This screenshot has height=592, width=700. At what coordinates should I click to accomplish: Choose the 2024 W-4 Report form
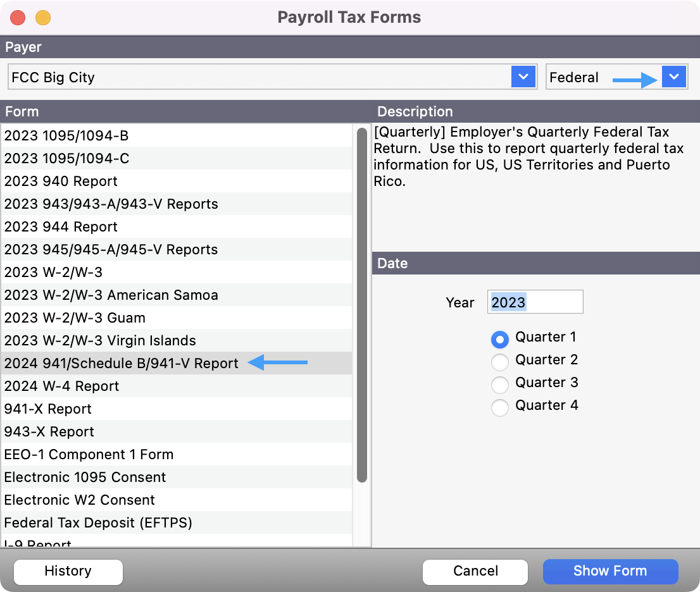point(62,386)
